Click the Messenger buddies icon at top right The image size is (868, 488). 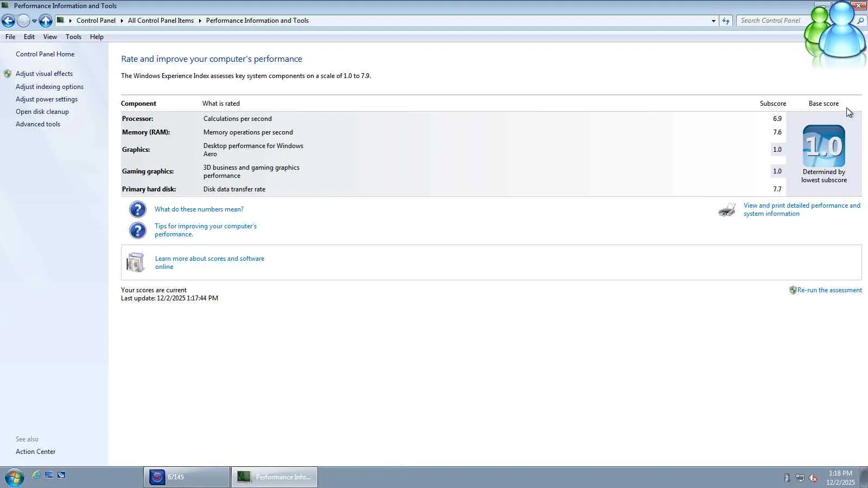click(x=835, y=33)
